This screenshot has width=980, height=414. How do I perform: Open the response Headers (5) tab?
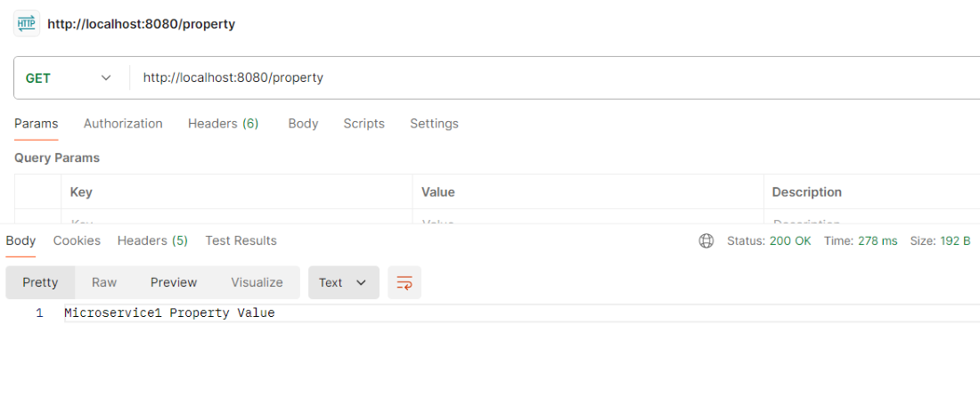click(152, 240)
